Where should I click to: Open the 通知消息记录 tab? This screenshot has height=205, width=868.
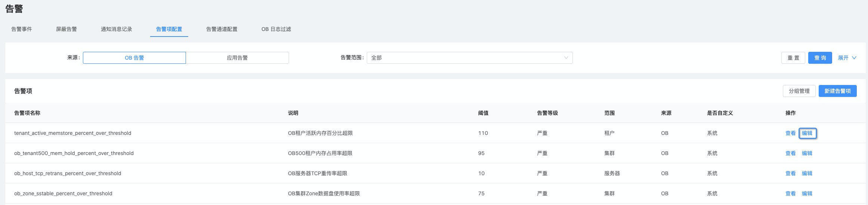[117, 29]
